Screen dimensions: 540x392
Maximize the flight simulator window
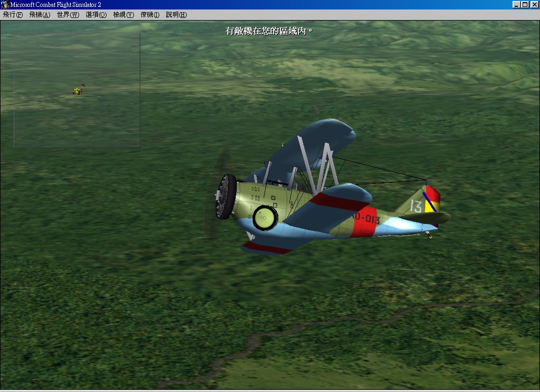coord(525,5)
